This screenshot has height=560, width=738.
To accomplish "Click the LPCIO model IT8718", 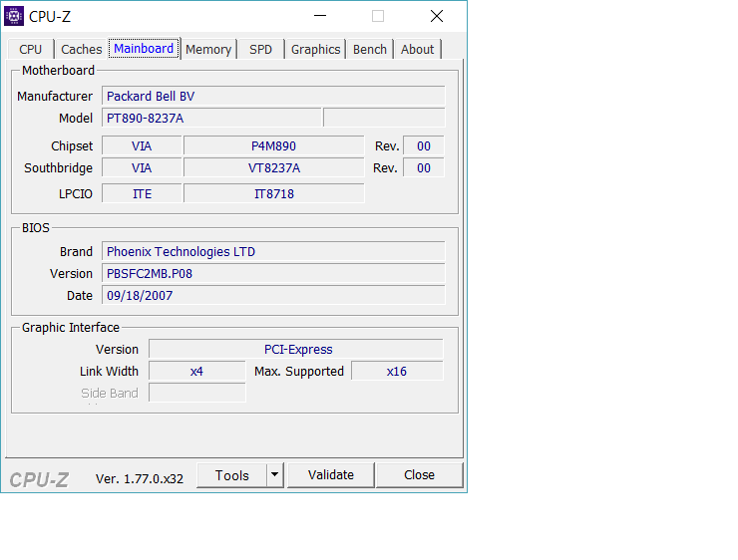I will [x=274, y=193].
